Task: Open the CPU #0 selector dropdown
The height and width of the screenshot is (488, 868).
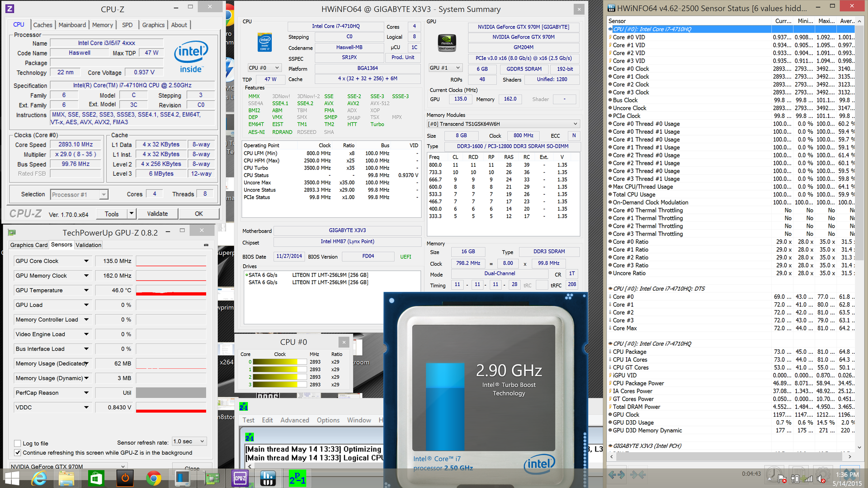Action: 264,68
